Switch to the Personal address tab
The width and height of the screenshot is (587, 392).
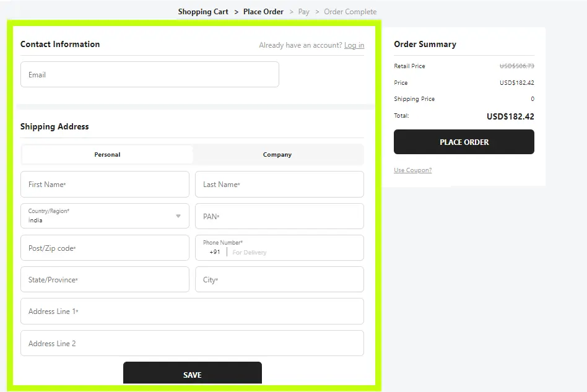pos(107,155)
